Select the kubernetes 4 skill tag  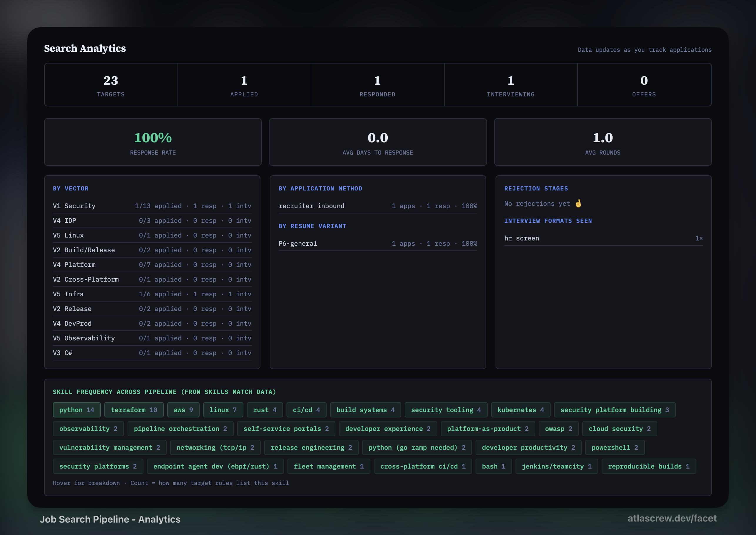click(x=520, y=409)
